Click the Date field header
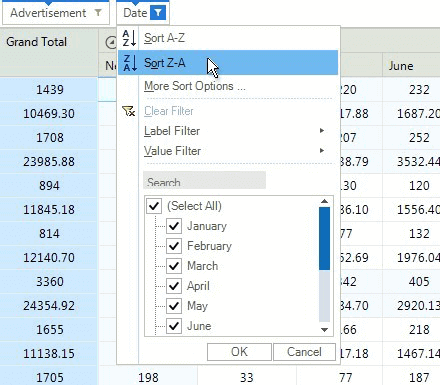The height and width of the screenshot is (385, 440). click(143, 13)
